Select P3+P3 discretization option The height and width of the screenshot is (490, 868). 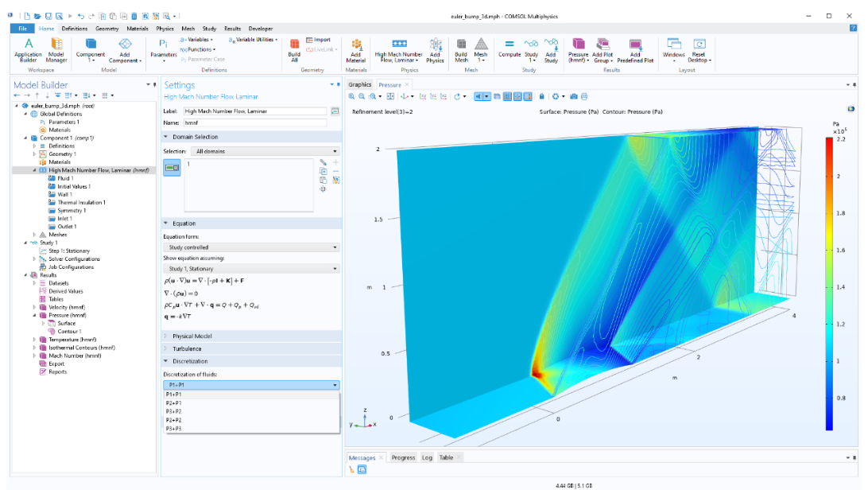pyautogui.click(x=252, y=429)
